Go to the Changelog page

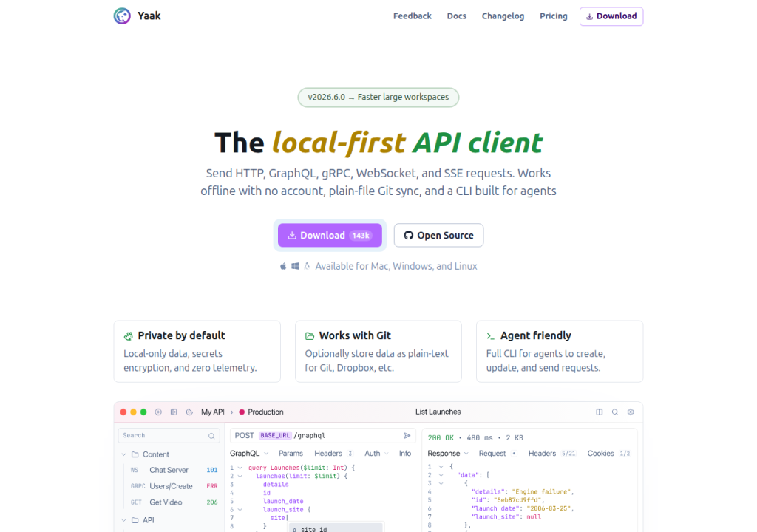[503, 16]
